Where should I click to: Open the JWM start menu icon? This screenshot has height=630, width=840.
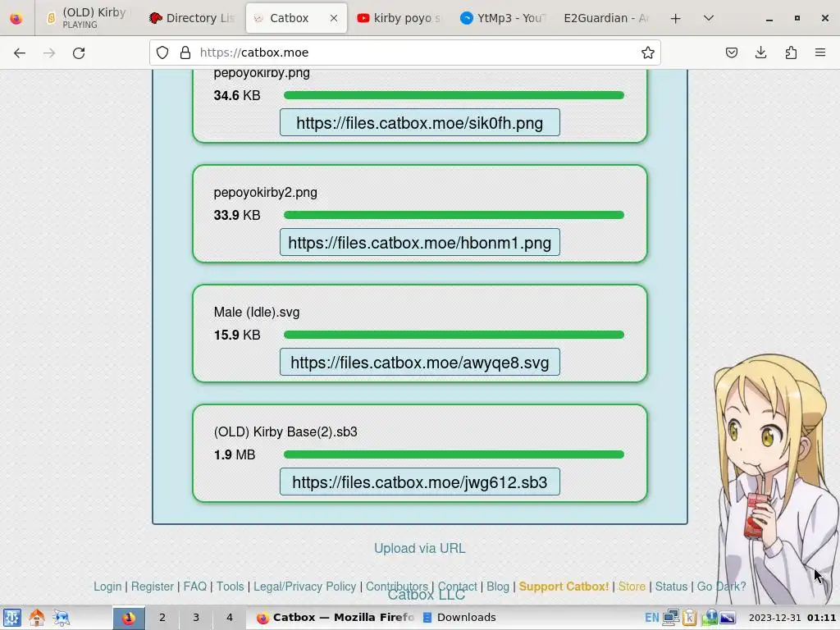[x=11, y=618]
